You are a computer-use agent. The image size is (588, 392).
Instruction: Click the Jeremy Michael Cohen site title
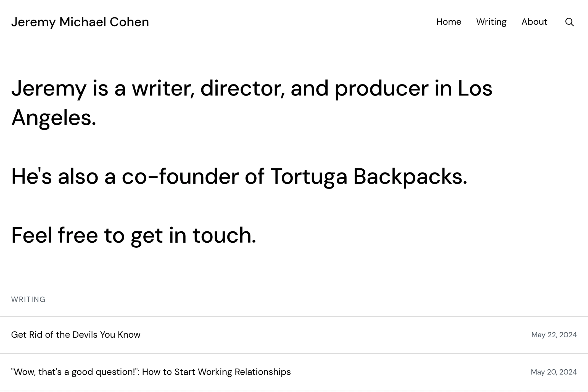(80, 22)
